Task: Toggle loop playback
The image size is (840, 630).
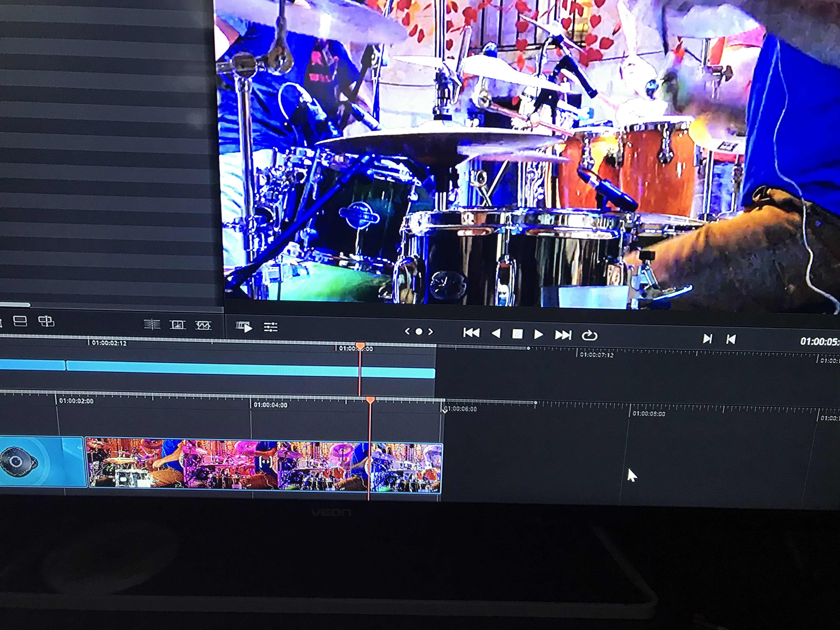Action: click(x=589, y=336)
